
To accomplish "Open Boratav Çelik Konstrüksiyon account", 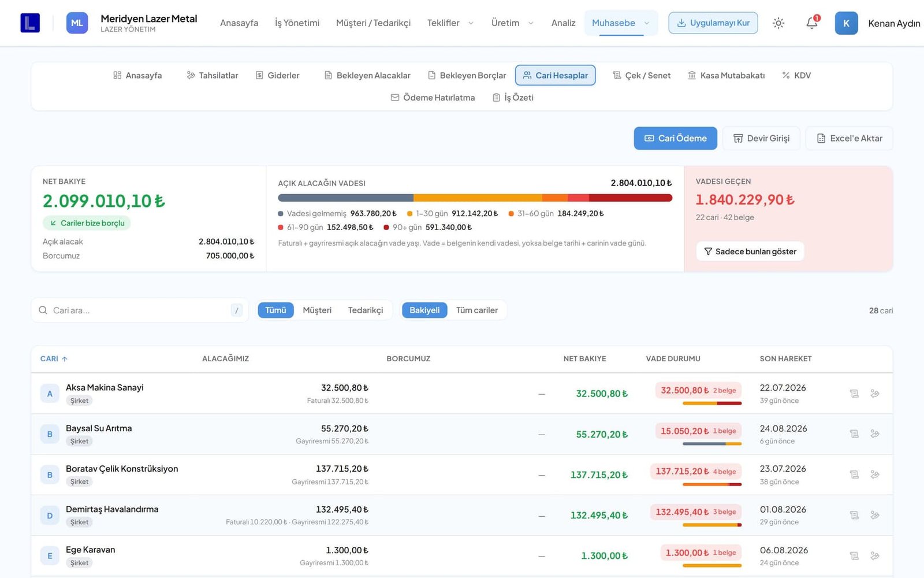I will [x=122, y=469].
